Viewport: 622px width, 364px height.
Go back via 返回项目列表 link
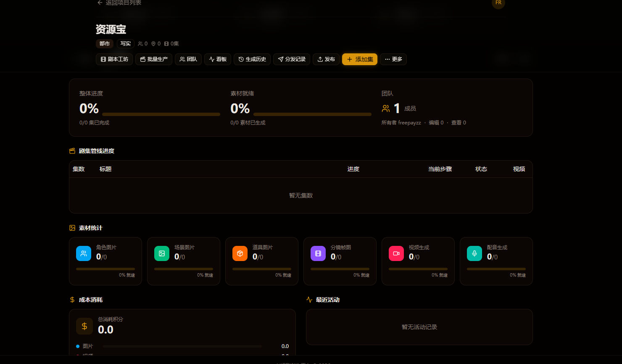click(x=119, y=3)
